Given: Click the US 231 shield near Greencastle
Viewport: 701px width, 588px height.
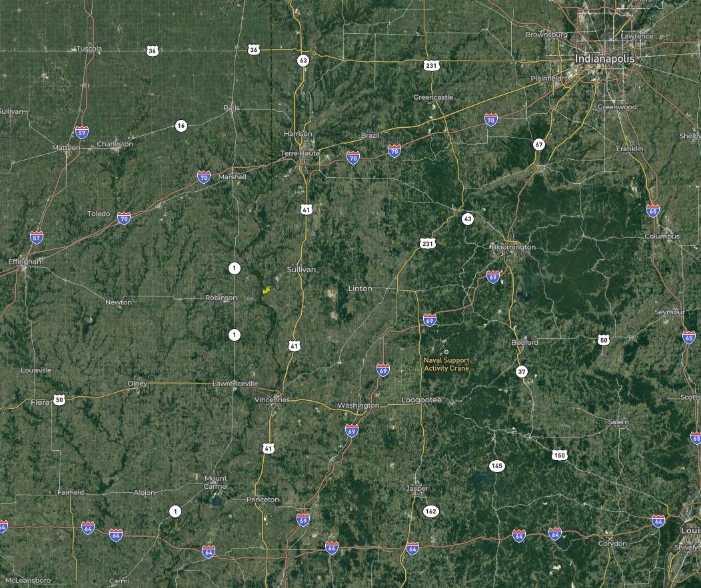Looking at the screenshot, I should [x=431, y=66].
